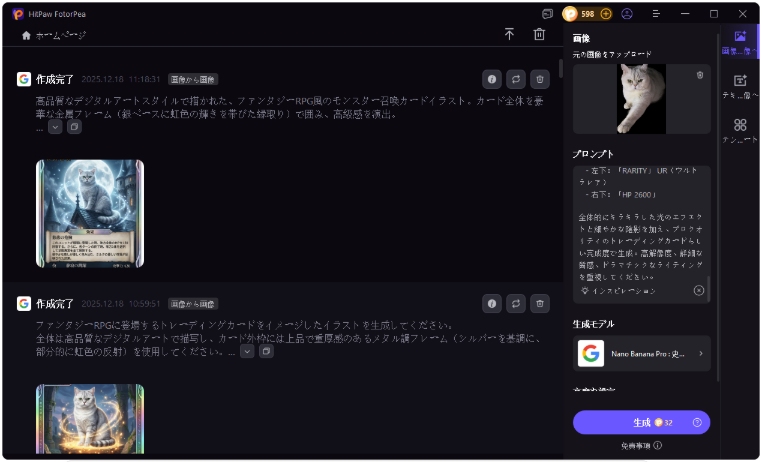
Task: Copy the 10:59:51 prompt text
Action: [x=266, y=351]
